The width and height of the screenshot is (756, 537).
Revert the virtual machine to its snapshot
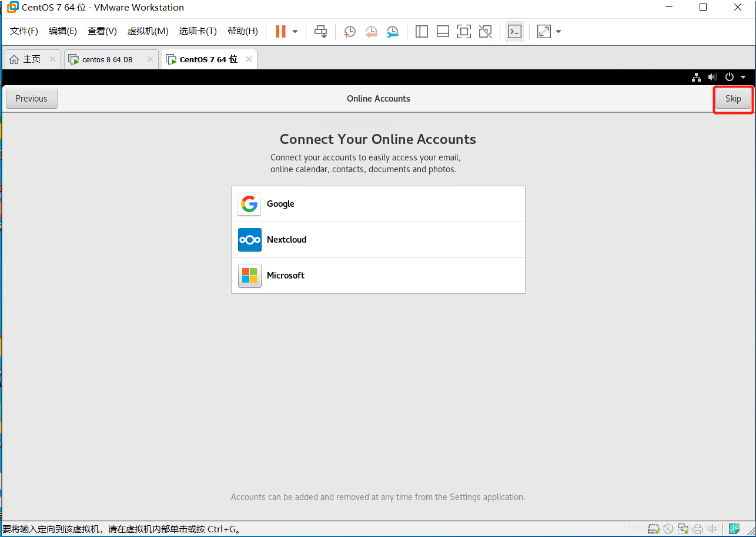click(371, 31)
